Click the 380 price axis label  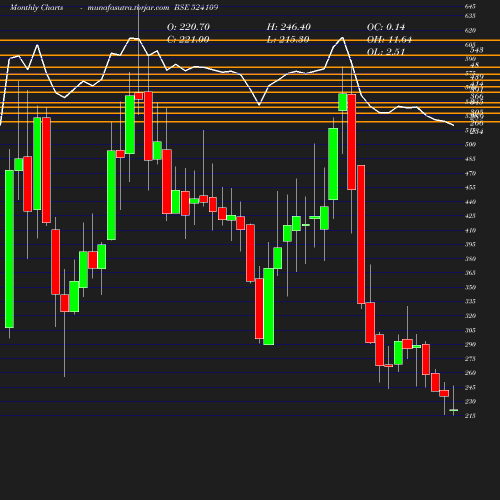click(470, 259)
